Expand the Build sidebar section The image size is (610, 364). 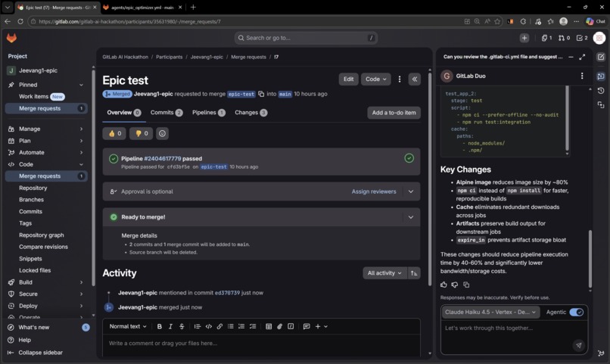point(47,282)
